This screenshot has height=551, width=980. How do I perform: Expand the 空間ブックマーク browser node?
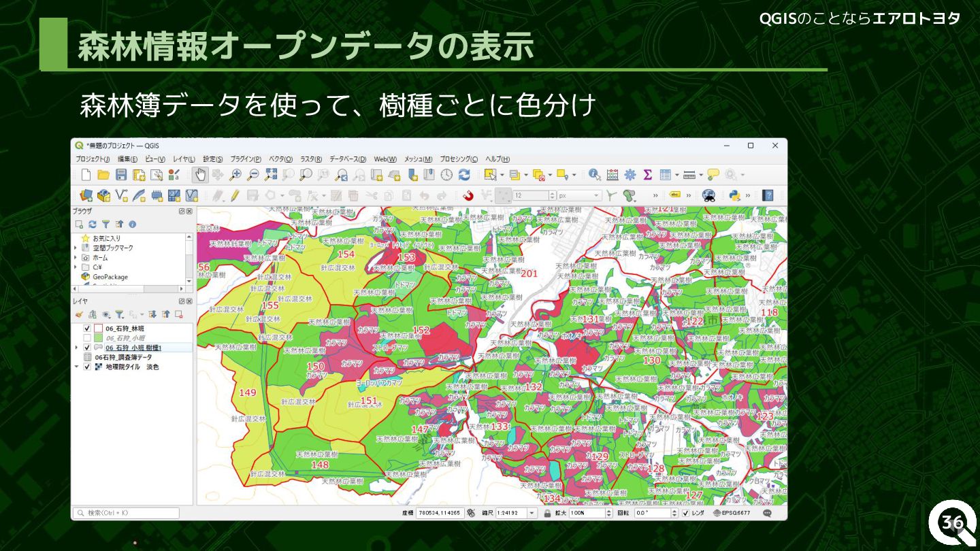pyautogui.click(x=76, y=248)
